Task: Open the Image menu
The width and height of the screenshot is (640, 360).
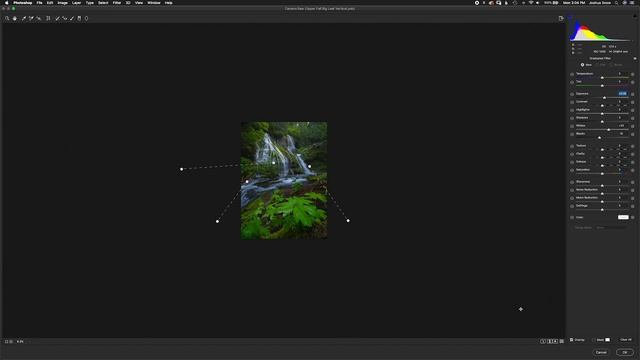Action: [62, 3]
